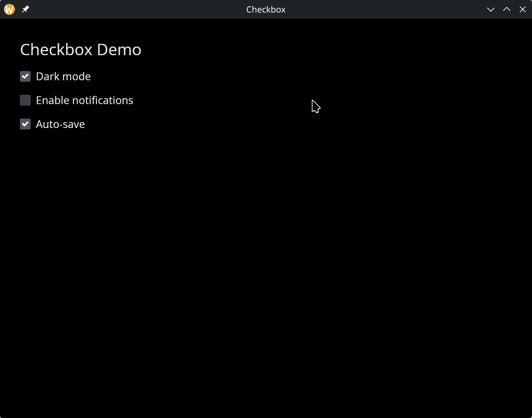Viewport: 532px width, 418px height.
Task: Click the Auto-save label text
Action: coord(60,124)
